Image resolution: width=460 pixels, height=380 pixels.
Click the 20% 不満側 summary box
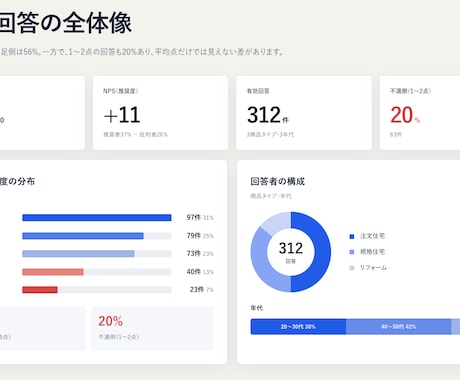(152, 328)
